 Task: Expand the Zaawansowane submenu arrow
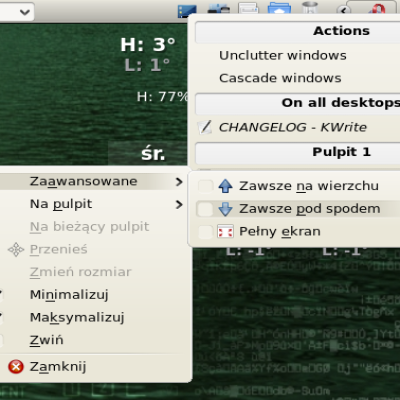click(179, 182)
